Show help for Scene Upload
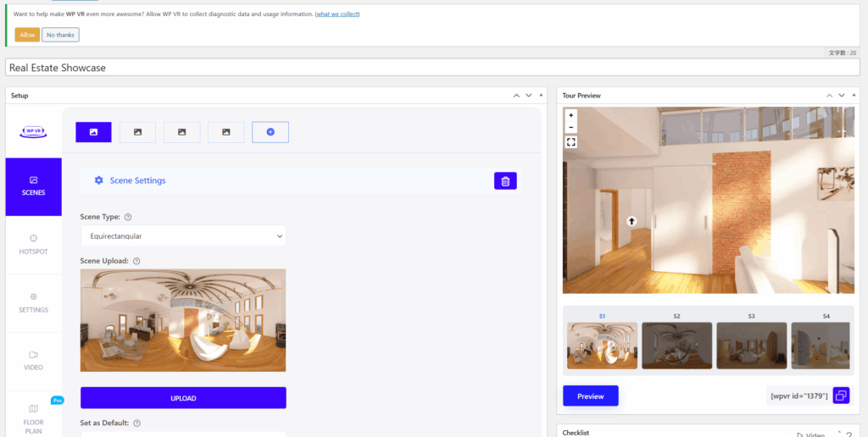The width and height of the screenshot is (868, 437). coord(136,261)
